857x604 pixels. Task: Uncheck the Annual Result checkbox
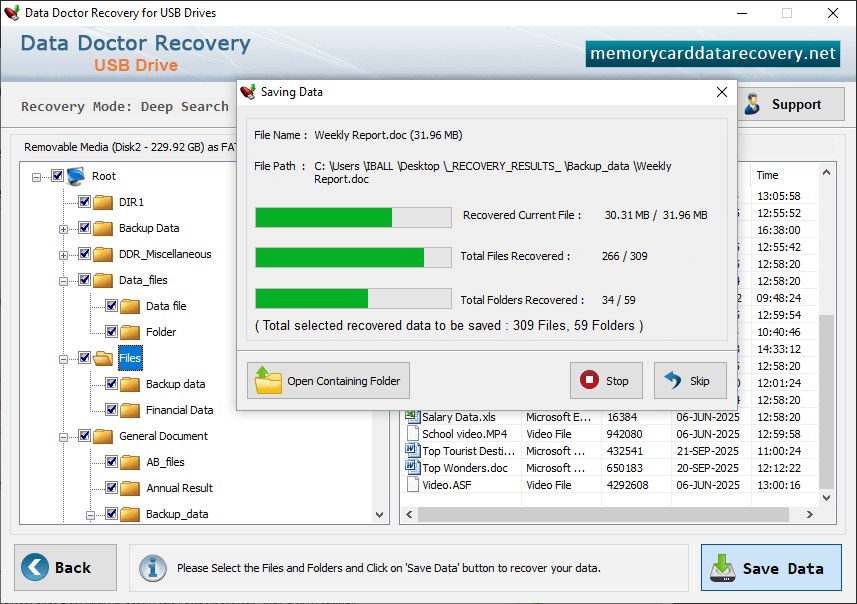[x=111, y=488]
